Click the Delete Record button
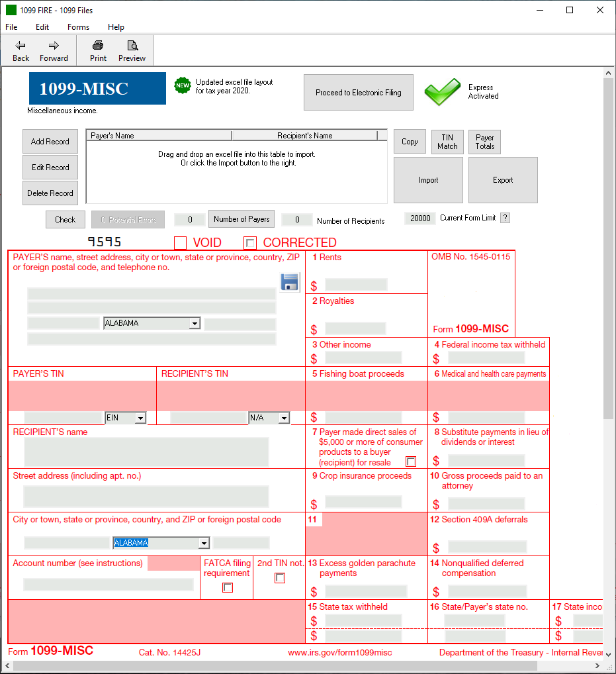 [x=50, y=193]
